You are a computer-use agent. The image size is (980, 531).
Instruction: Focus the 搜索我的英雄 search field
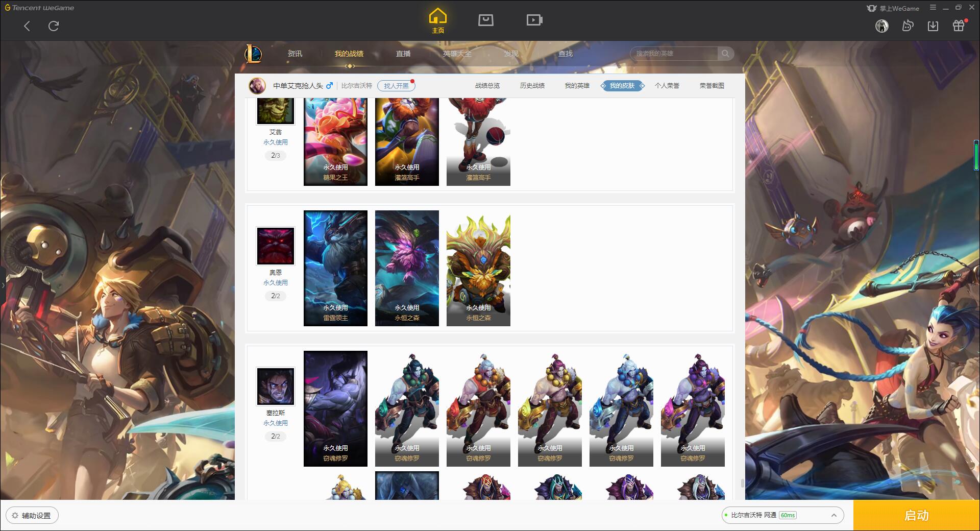pyautogui.click(x=674, y=54)
